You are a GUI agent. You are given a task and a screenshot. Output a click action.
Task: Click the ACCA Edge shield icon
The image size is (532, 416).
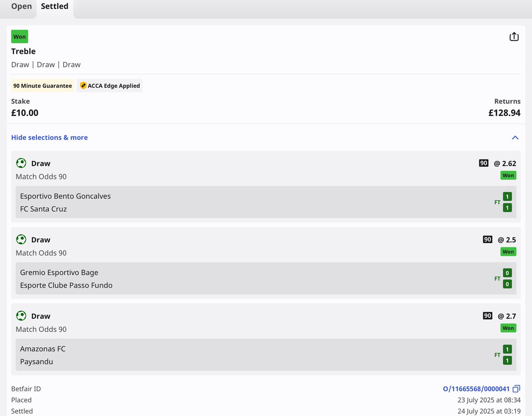(83, 86)
